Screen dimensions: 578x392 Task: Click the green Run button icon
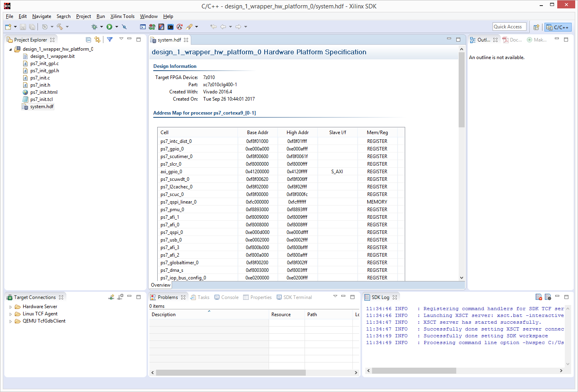point(109,27)
